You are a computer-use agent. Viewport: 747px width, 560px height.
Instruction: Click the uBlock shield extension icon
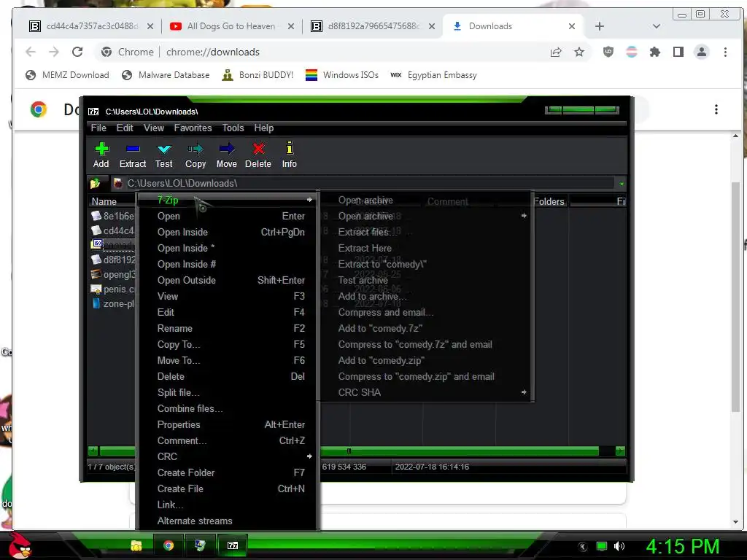tap(608, 52)
